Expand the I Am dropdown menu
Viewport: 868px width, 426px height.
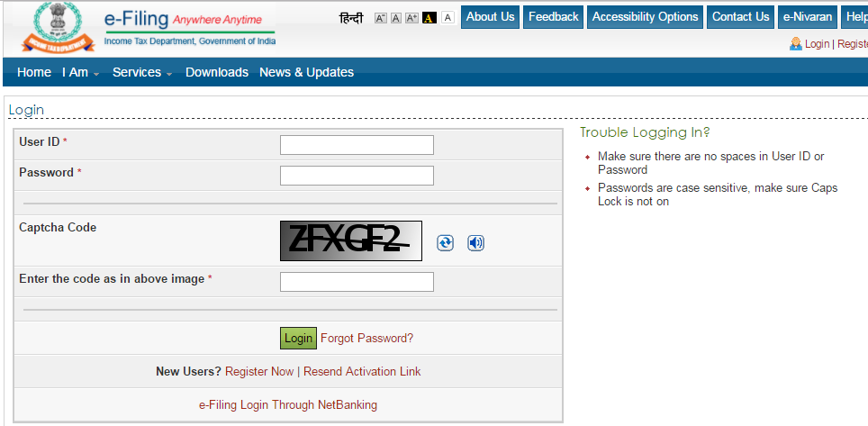pyautogui.click(x=80, y=73)
